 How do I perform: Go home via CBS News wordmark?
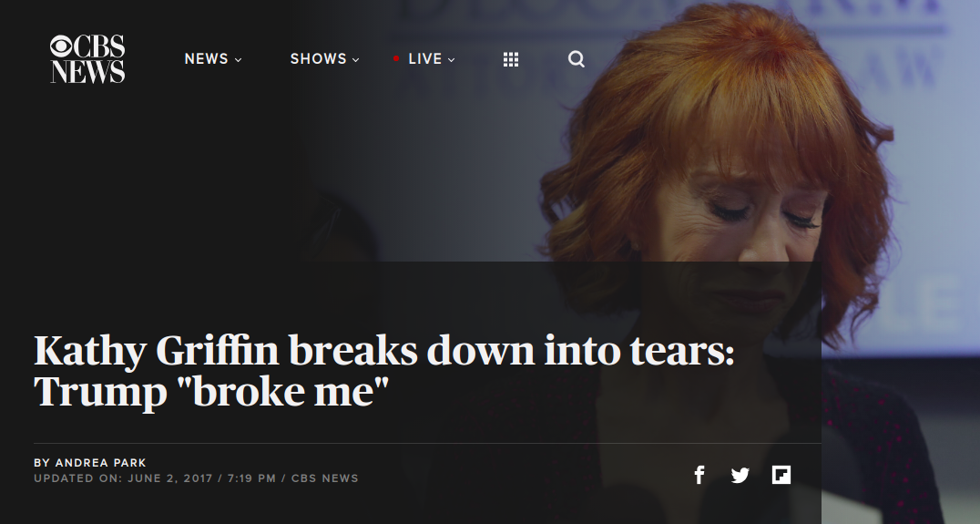[87, 59]
